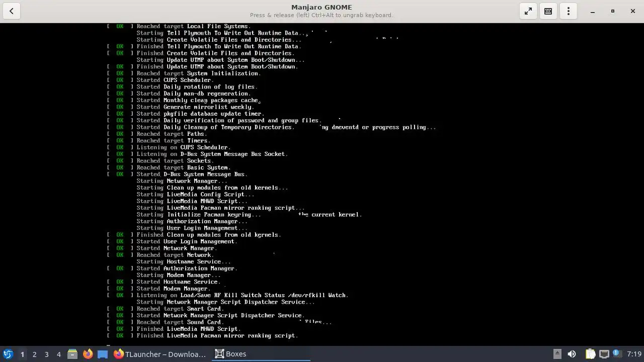
Task: Open update notifier tray icon
Action: point(617,354)
